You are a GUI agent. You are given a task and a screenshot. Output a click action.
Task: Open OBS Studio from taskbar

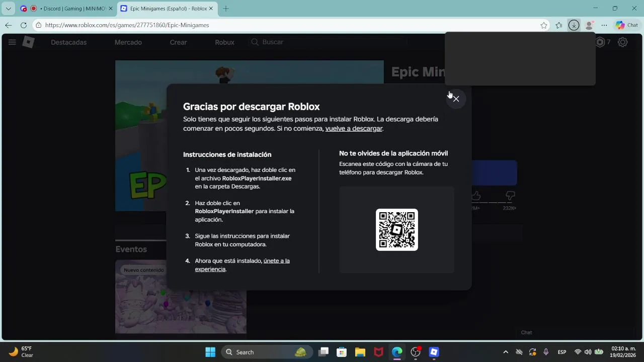coord(416,352)
